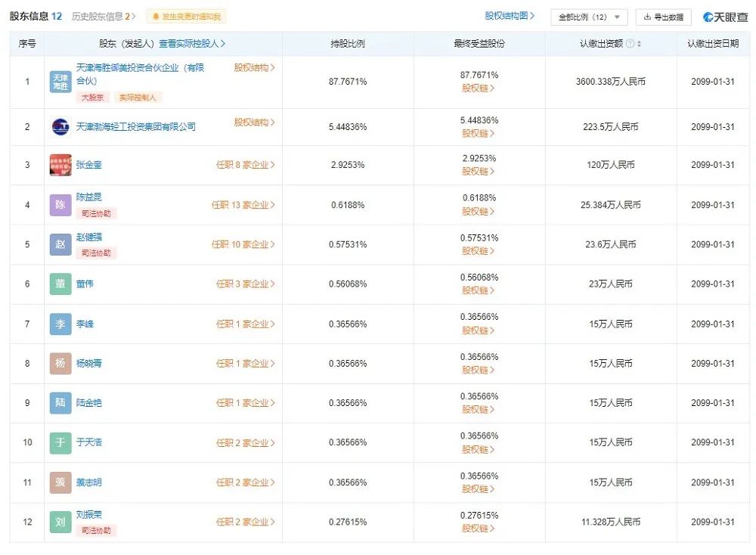Open shareholder name 天津海胜御美投资合伙企业
This screenshot has height=555, width=756.
[140, 74]
